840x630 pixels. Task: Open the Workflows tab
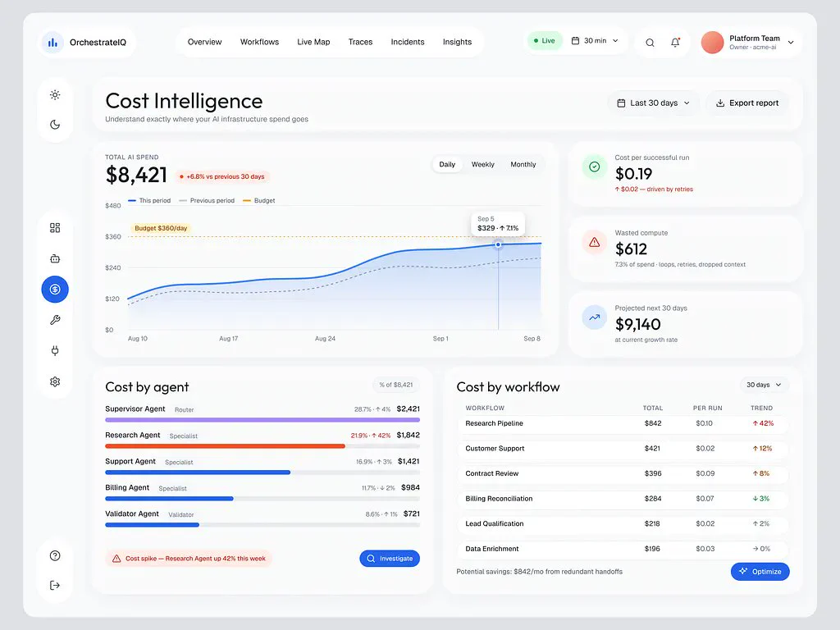[259, 42]
